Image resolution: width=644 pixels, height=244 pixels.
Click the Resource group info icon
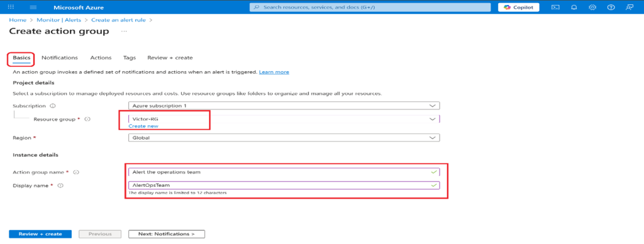(87, 119)
